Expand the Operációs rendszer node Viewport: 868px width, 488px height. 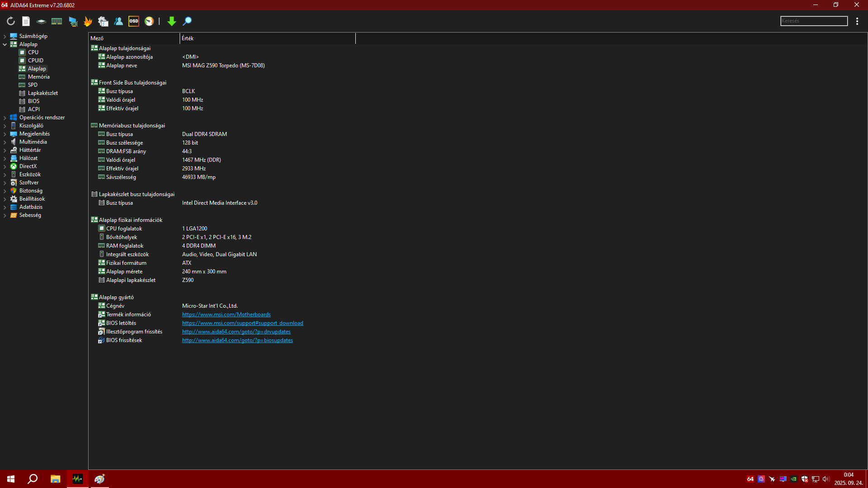point(5,117)
